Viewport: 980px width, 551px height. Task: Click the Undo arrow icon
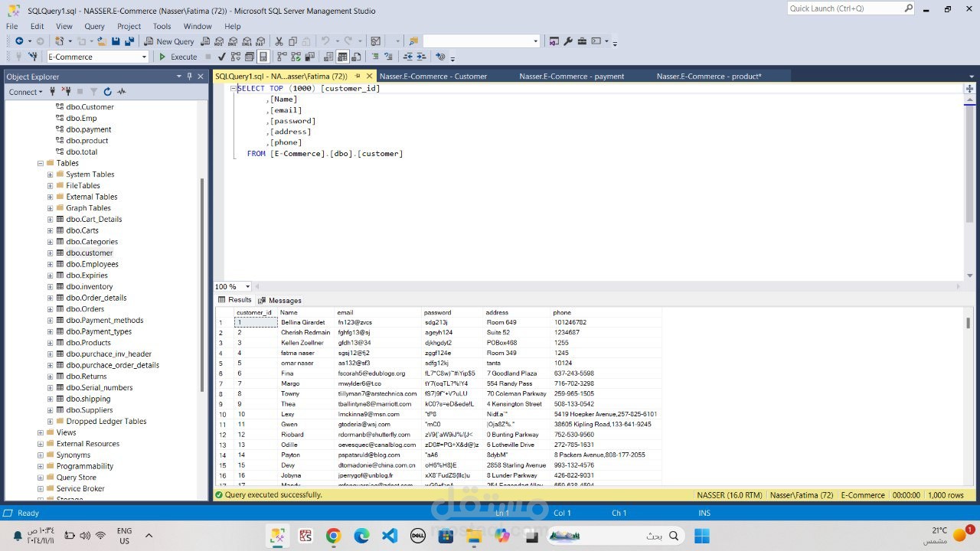tap(326, 41)
